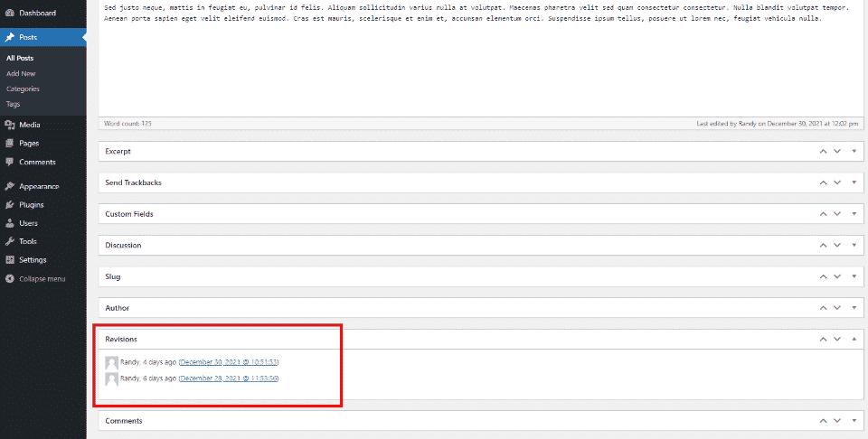Click the Pages icon in sidebar
This screenshot has height=439, width=868.
pos(9,144)
